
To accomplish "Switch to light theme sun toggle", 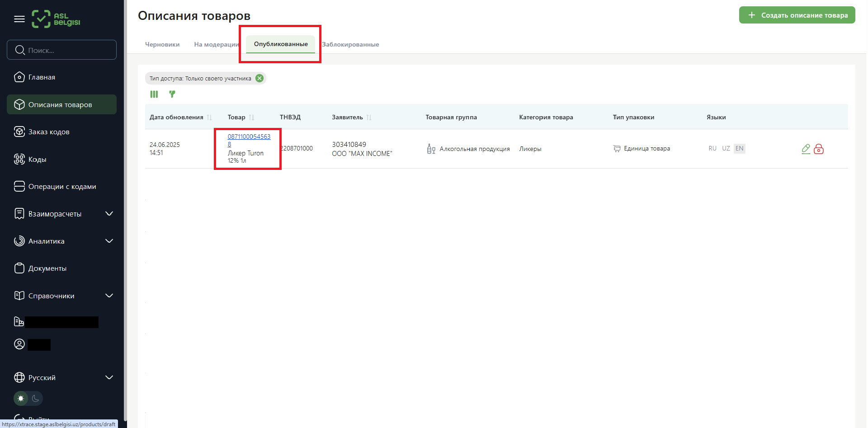I will pos(21,398).
